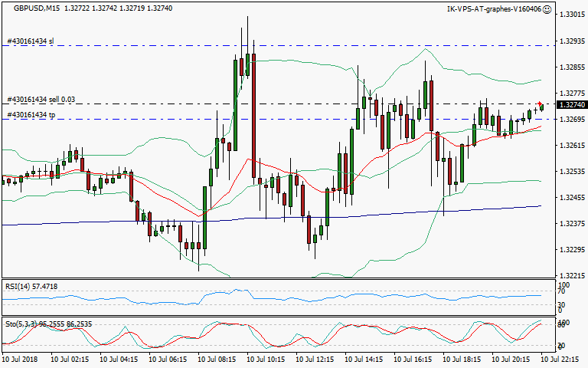Viewport: 588px width, 368px height.
Task: Click the '10 Jul 16:15' time axis label
Action: click(413, 360)
